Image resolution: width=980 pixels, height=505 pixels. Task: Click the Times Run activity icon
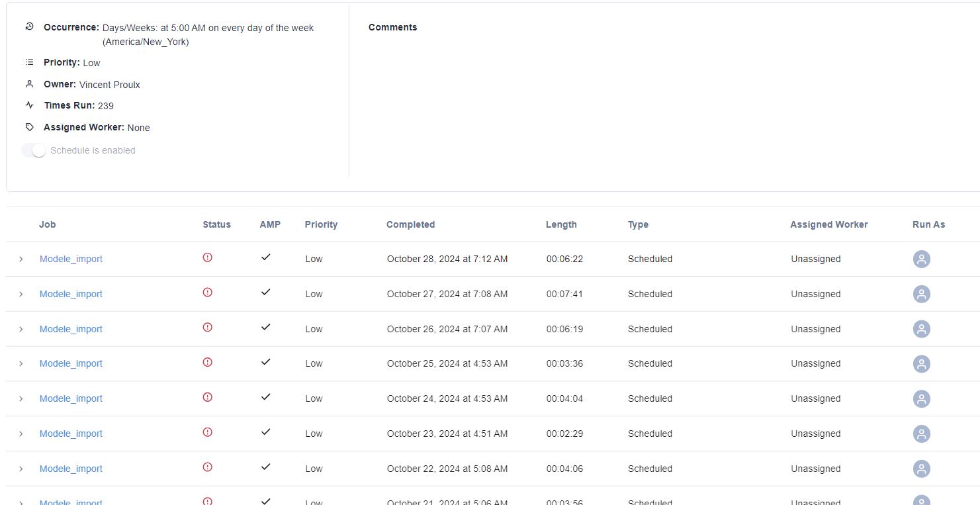pos(28,105)
